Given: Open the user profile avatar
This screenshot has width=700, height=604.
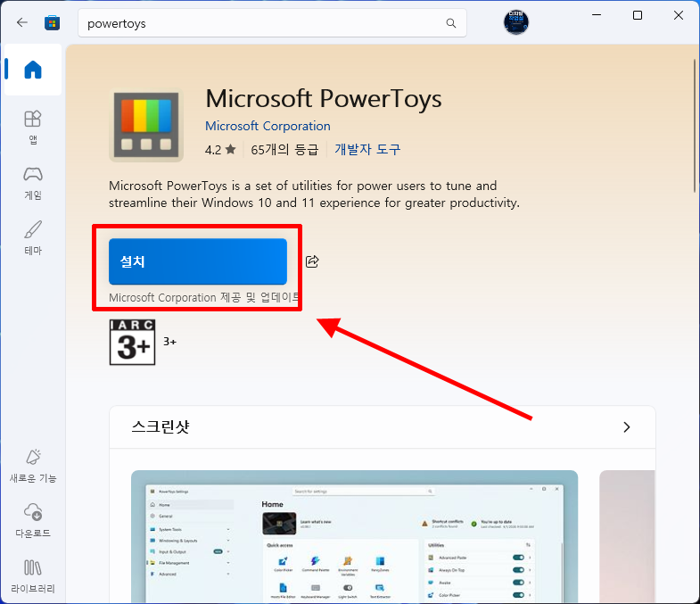Looking at the screenshot, I should coord(516,22).
